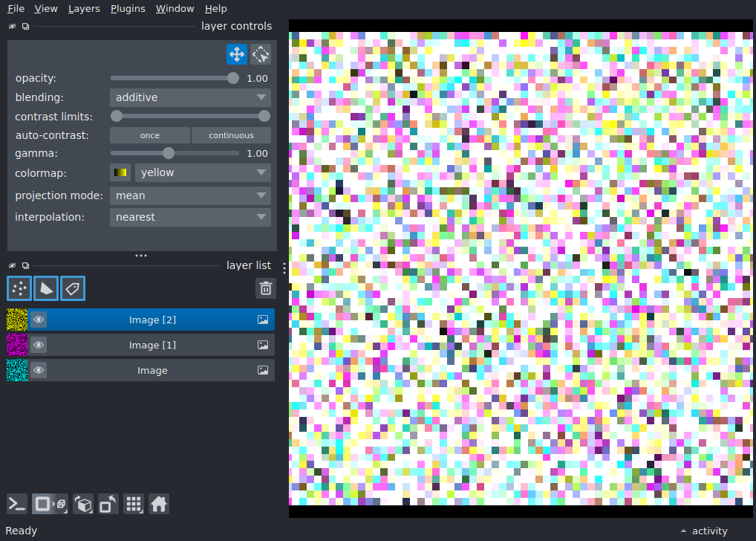
Task: Float the layer controls panel
Action: [25, 27]
